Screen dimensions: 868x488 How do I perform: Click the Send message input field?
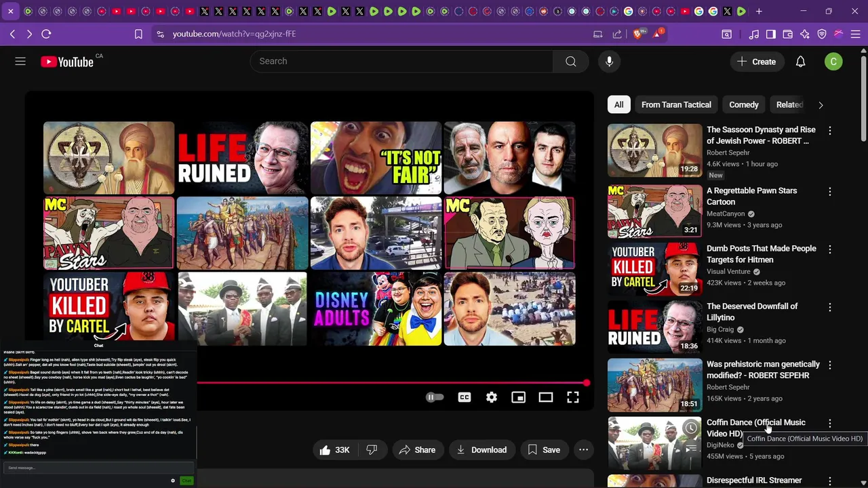[99, 468]
